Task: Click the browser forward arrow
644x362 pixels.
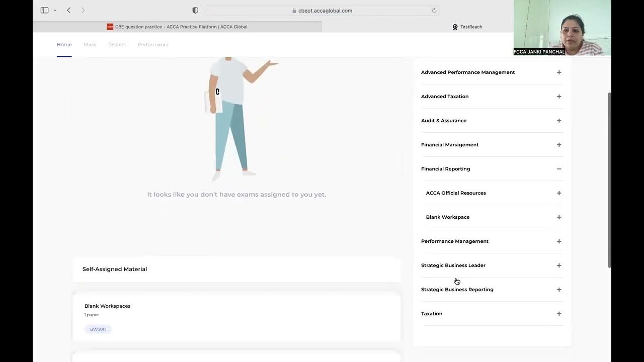Action: [83, 10]
